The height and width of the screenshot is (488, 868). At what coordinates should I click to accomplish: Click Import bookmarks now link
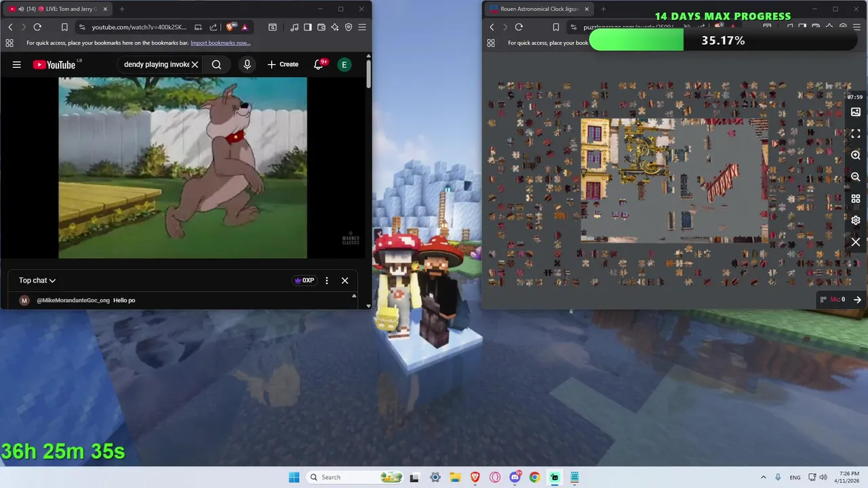tap(220, 43)
